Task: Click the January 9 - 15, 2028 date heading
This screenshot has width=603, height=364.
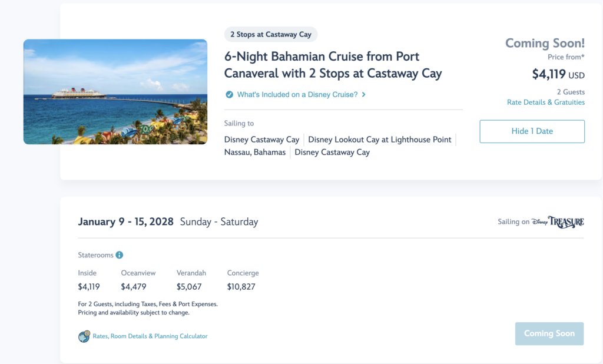Action: tap(126, 222)
